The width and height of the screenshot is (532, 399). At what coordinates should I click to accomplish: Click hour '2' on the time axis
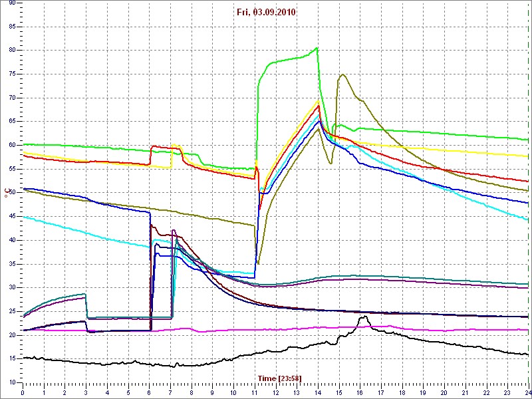65,392
